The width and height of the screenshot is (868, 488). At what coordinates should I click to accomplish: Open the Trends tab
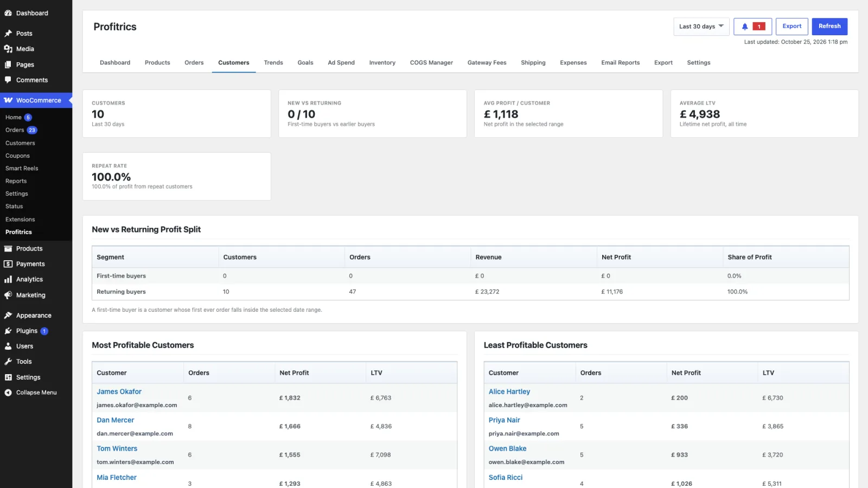tap(273, 63)
